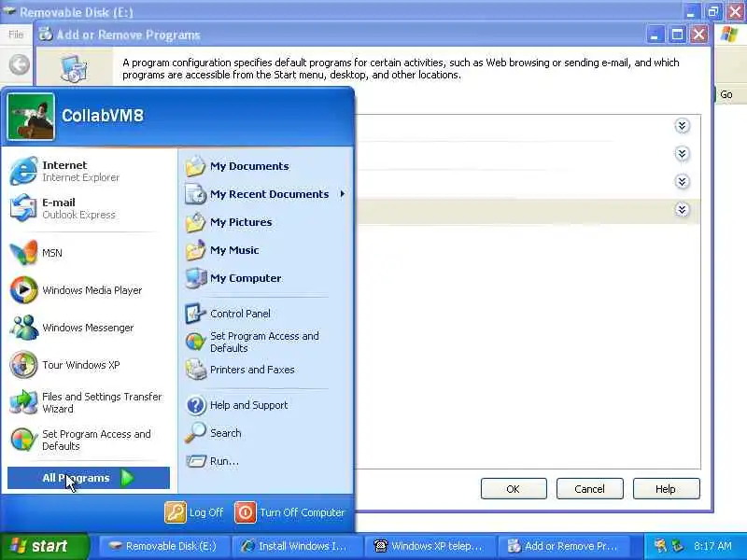Switch to Removable Disk (E:) taskbar item
This screenshot has height=560, width=747.
[x=164, y=546]
